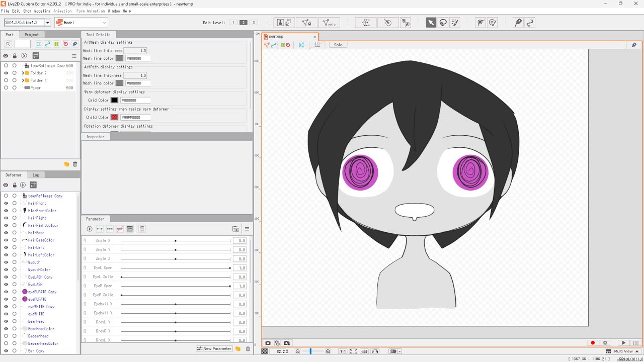
Task: Select the Arrow selection tool
Action: (431, 23)
